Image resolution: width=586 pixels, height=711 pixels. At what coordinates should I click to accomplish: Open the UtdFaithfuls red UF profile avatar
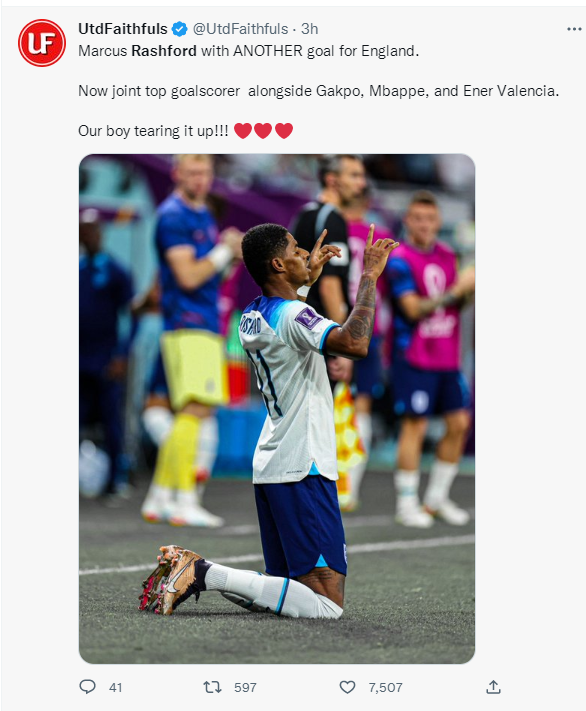pyautogui.click(x=42, y=43)
